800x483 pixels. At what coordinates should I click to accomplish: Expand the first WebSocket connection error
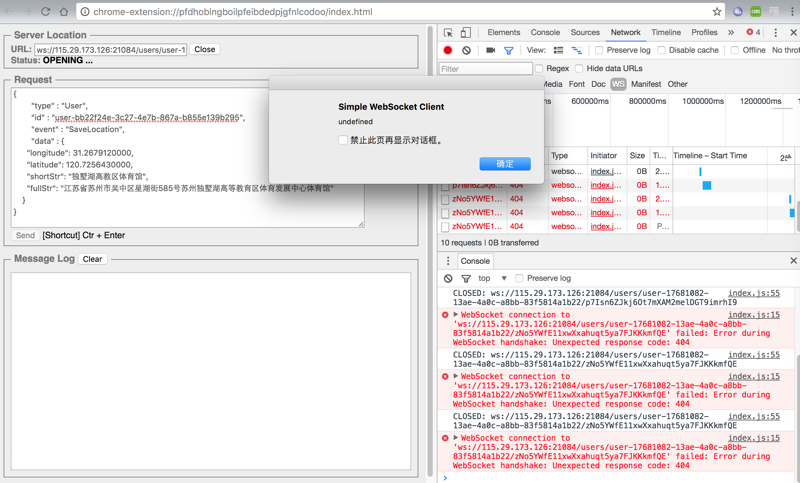point(456,314)
